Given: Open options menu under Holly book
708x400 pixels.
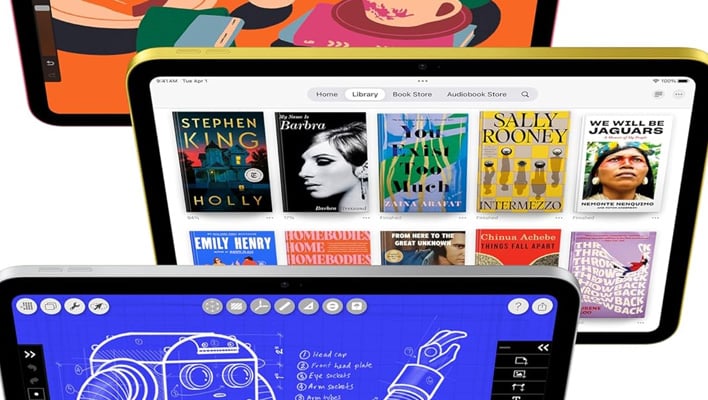Looking at the screenshot, I should tap(267, 217).
